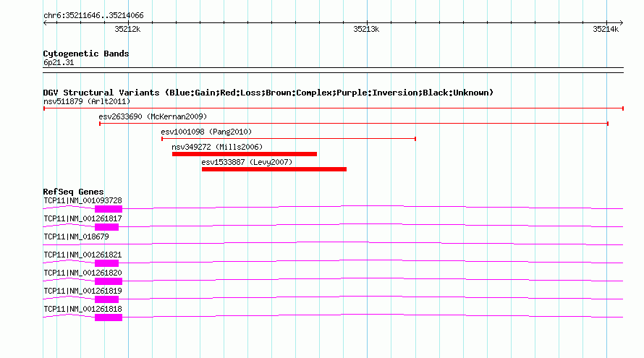Image resolution: width=644 pixels, height=358 pixels.
Task: Click the thick red nsv349272 loss bar
Action: 245,154
